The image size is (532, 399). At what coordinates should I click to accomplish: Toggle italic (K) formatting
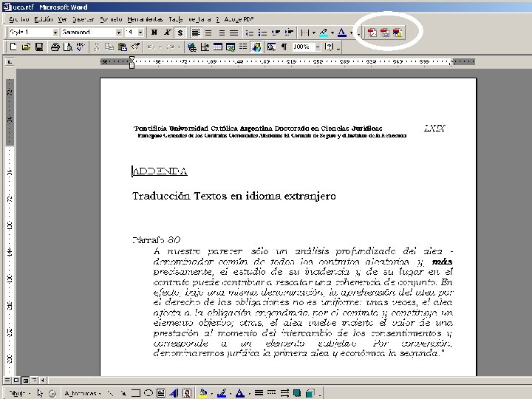(x=167, y=33)
